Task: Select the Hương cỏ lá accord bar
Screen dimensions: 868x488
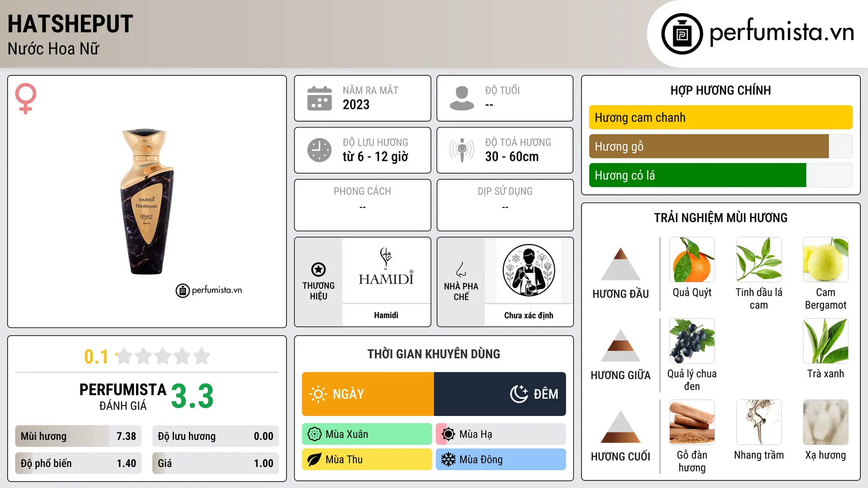Action: (x=721, y=175)
